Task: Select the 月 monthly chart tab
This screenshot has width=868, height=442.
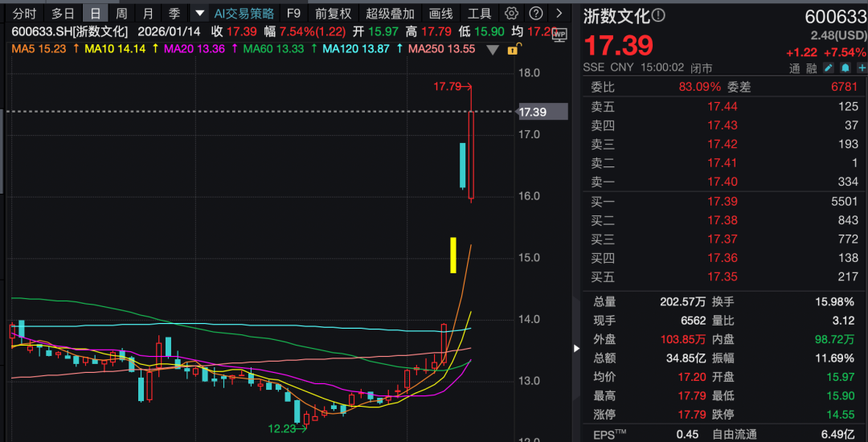Action: [x=148, y=14]
